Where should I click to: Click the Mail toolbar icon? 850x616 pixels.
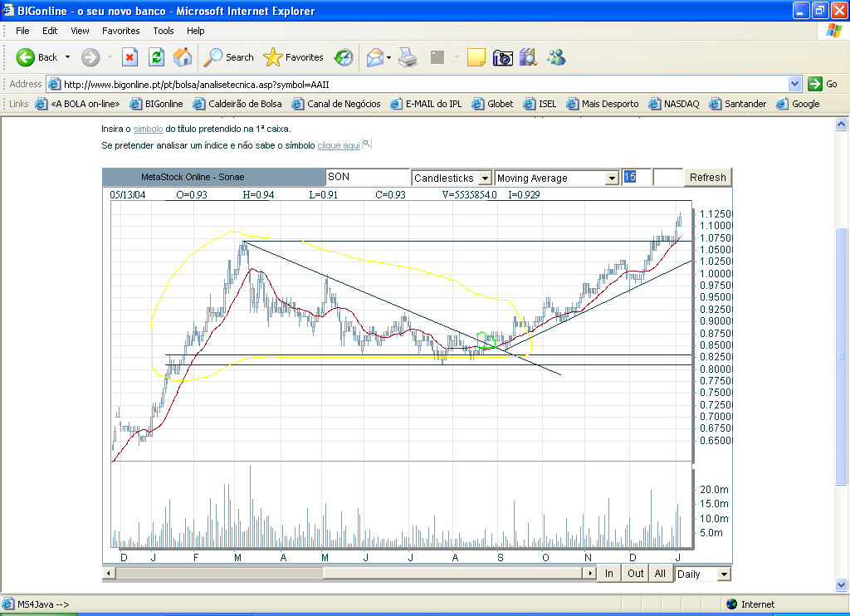375,57
